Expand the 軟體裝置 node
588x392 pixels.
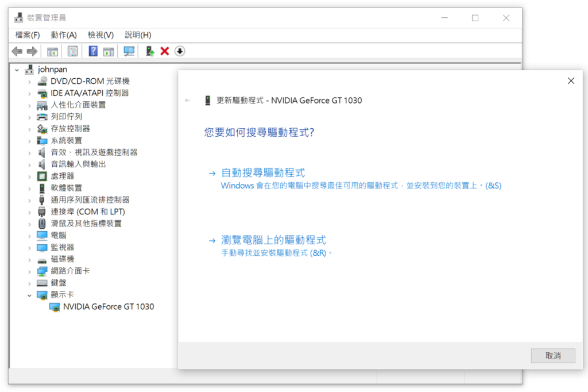coord(29,189)
